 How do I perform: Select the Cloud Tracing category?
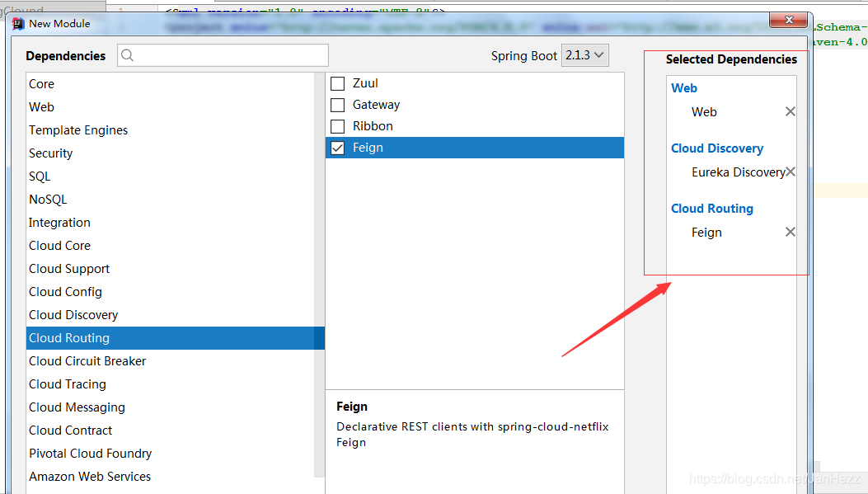click(x=170, y=384)
